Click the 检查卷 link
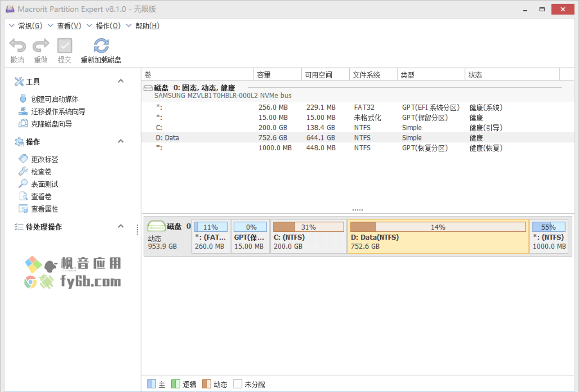Screen dimensions: 579x392 pyautogui.click(x=41, y=172)
